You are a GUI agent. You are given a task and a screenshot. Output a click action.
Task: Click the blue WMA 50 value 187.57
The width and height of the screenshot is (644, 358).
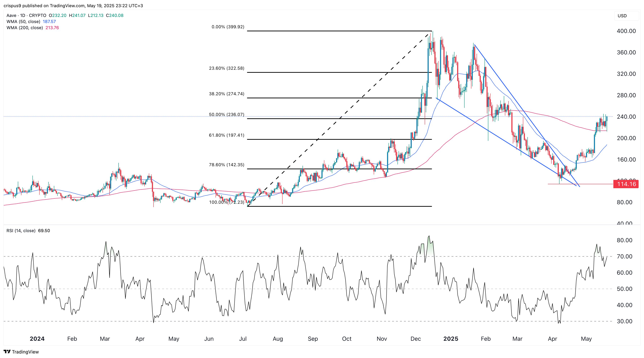49,21
